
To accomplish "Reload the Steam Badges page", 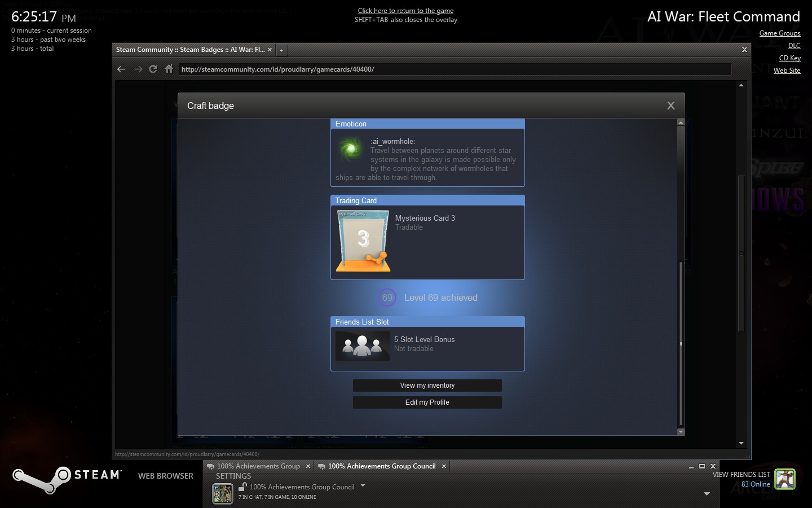I will pos(153,69).
